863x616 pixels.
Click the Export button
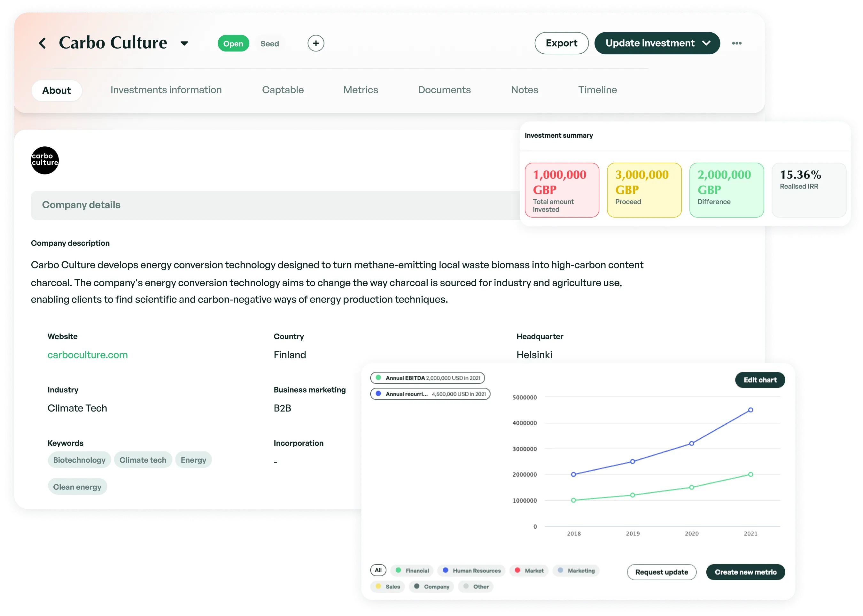[561, 43]
